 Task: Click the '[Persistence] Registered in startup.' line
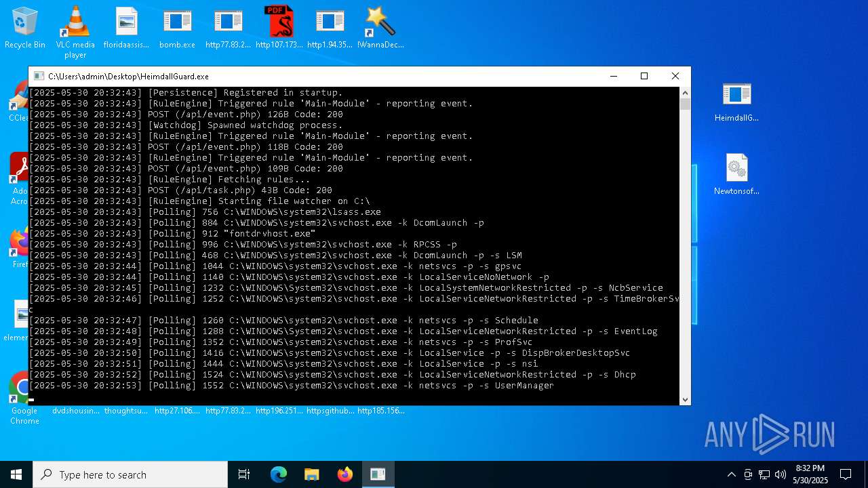pos(186,93)
